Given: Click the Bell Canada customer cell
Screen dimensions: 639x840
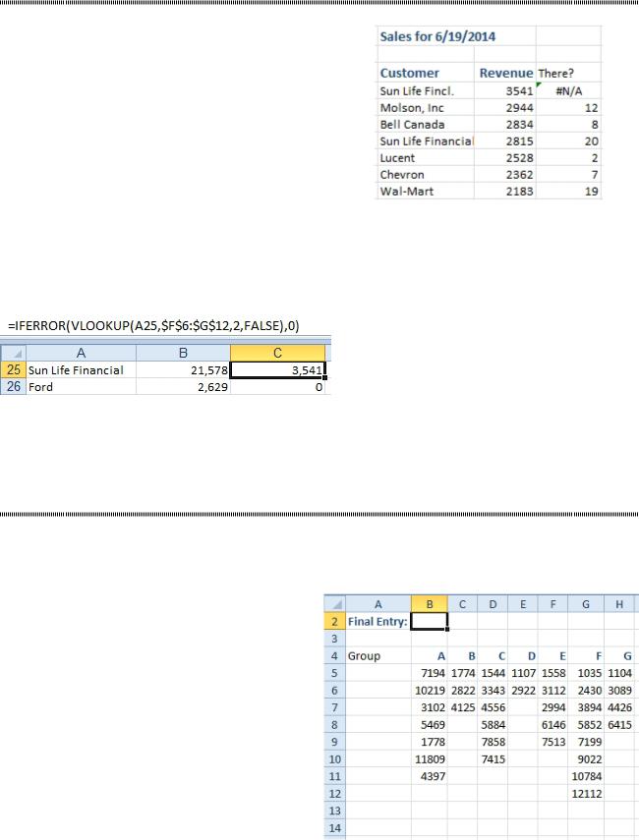Looking at the screenshot, I should pos(425,125).
